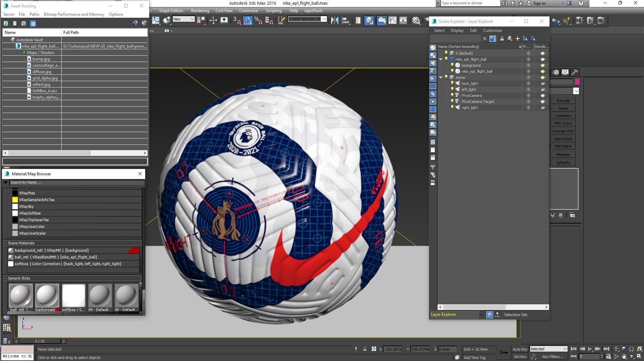Open Bitmap Performance and Memory menu
The width and height of the screenshot is (644, 361).
[74, 14]
